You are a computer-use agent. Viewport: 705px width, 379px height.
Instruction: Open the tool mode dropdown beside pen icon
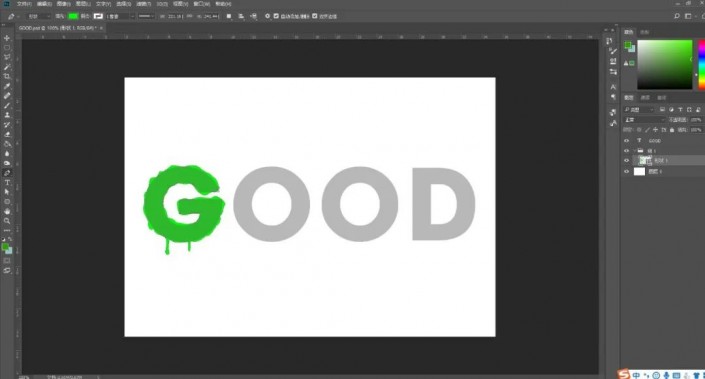point(39,16)
